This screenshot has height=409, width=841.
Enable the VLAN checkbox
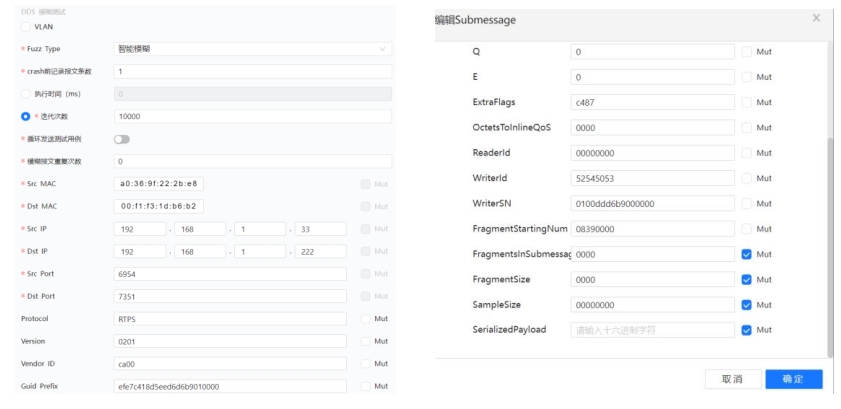pos(27,26)
